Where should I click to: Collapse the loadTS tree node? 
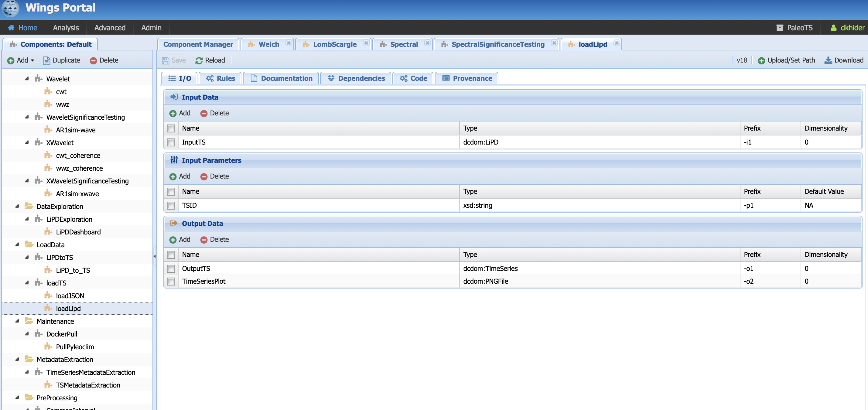click(27, 283)
